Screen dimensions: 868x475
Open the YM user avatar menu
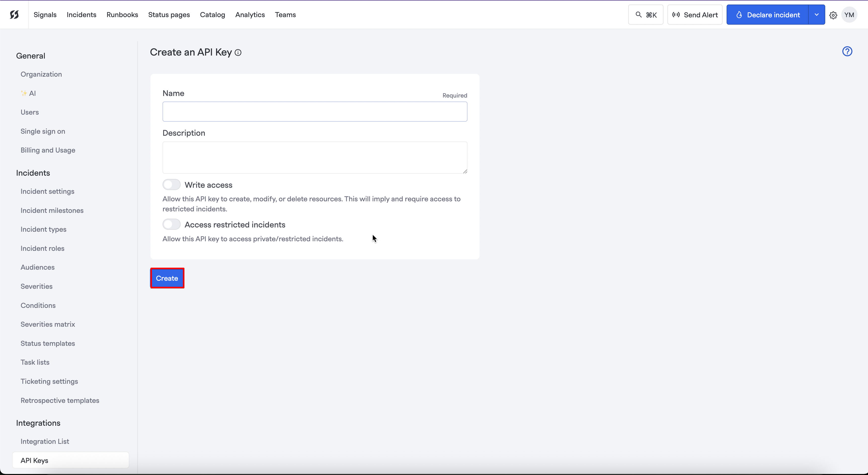pyautogui.click(x=849, y=15)
